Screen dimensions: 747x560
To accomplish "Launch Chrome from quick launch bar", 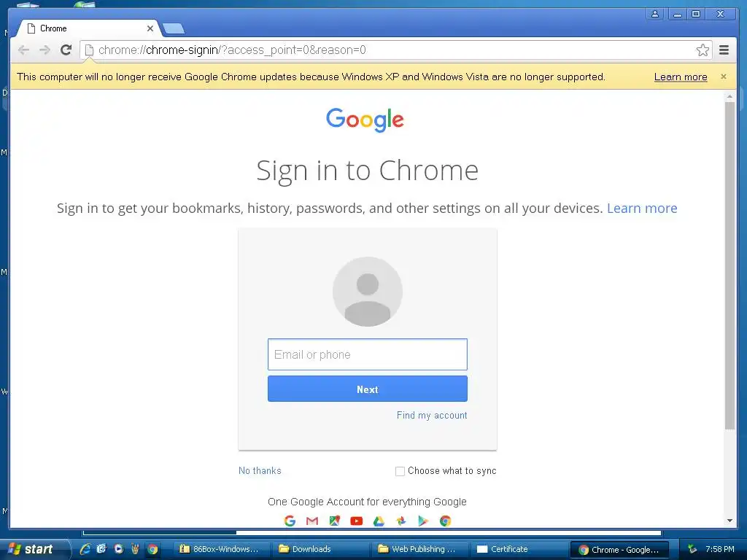I will [x=152, y=549].
